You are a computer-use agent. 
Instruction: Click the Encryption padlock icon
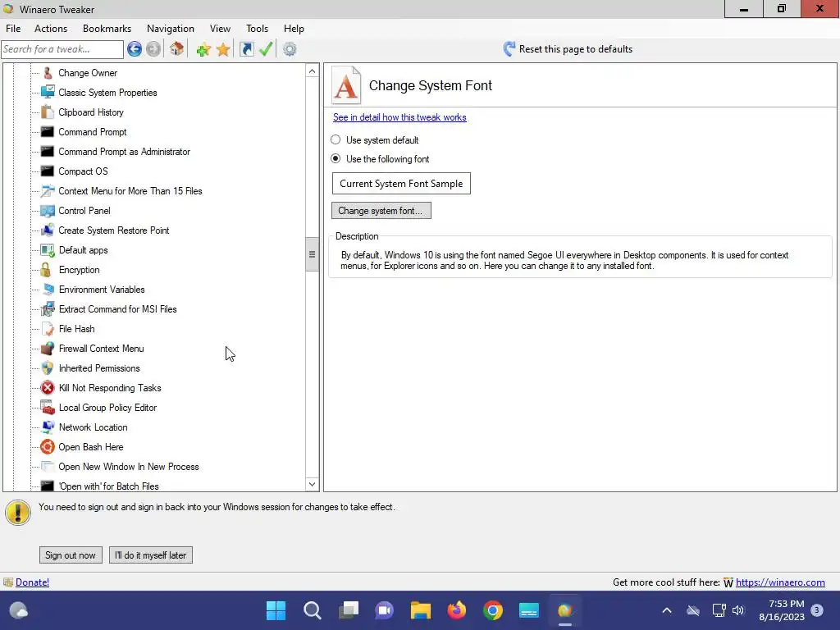click(x=46, y=269)
